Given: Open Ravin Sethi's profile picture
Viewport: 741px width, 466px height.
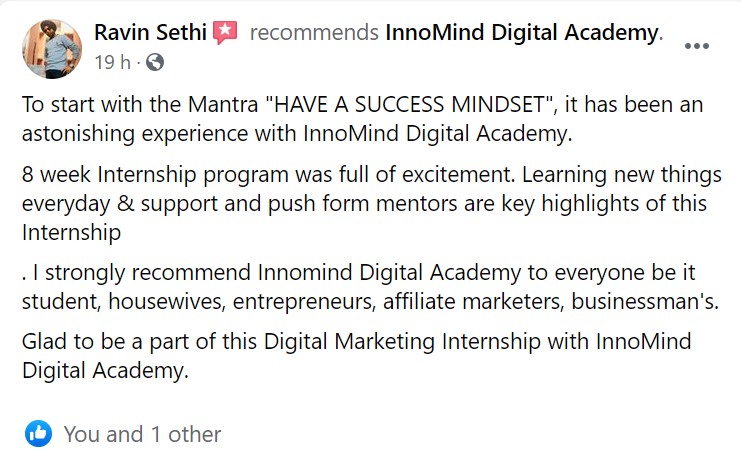Looking at the screenshot, I should 52,47.
